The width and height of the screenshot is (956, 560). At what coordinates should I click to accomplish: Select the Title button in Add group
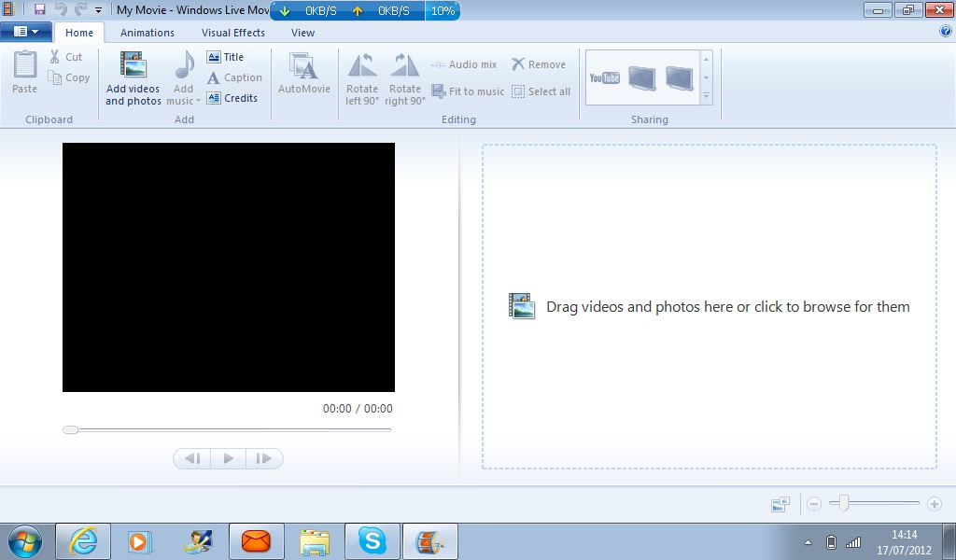click(225, 57)
